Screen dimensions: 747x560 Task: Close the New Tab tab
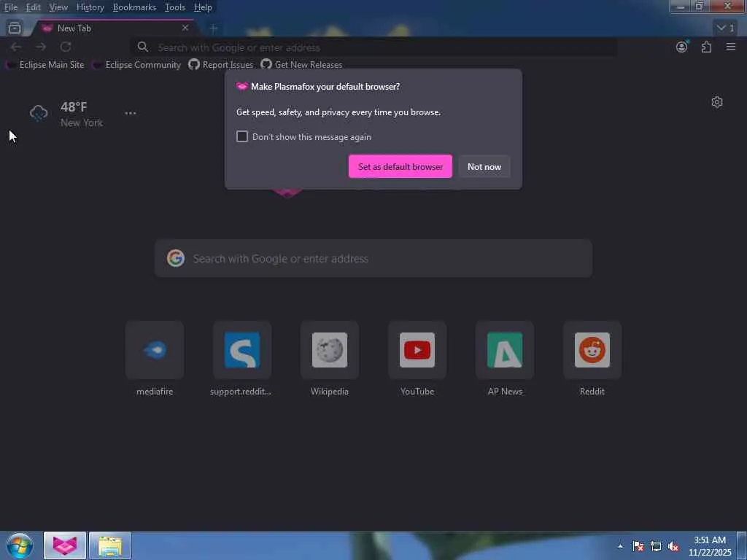[x=185, y=28]
